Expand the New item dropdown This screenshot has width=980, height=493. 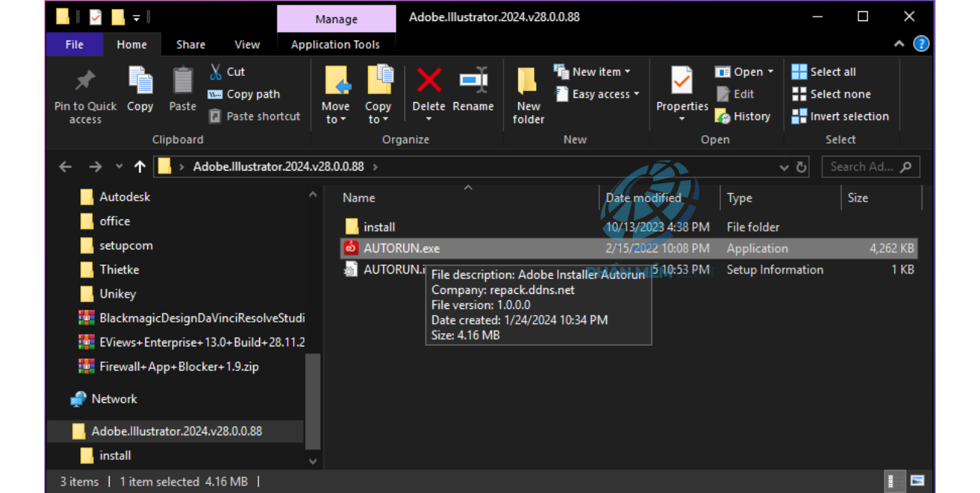pos(593,71)
